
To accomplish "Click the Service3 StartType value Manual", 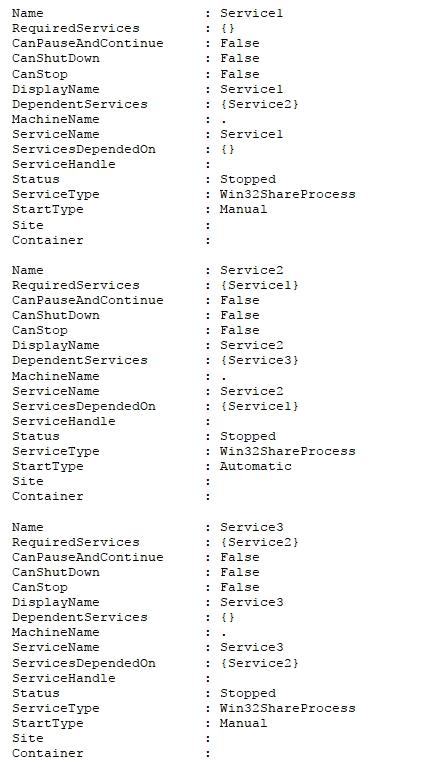I will point(243,723).
